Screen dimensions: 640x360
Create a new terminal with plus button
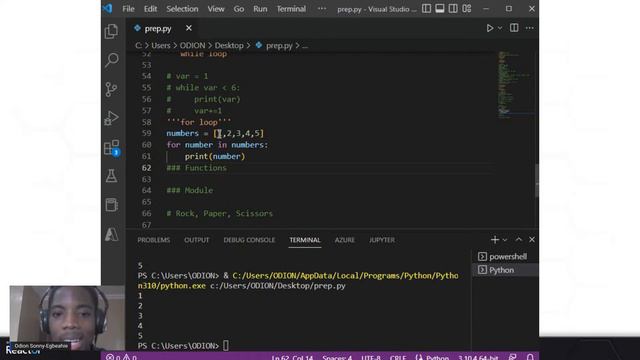pos(495,240)
